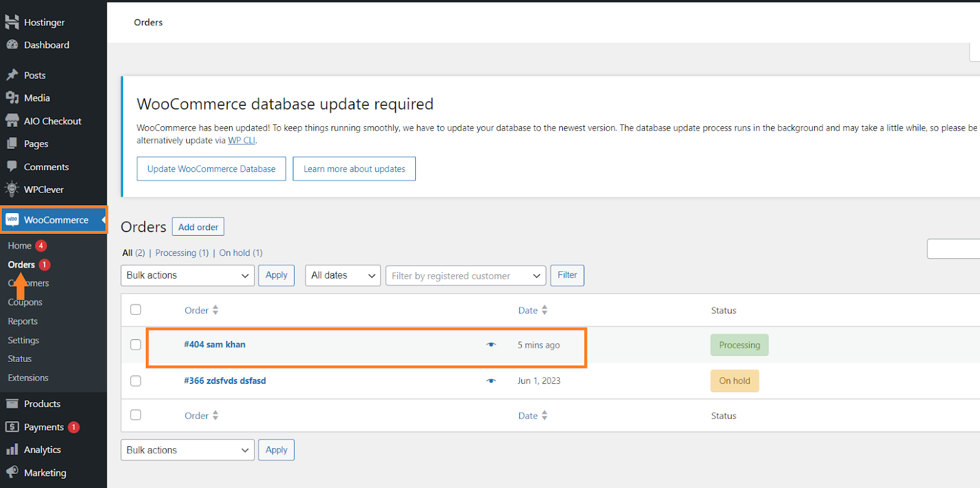The height and width of the screenshot is (488, 980).
Task: Open Reports submenu
Action: pyautogui.click(x=23, y=321)
